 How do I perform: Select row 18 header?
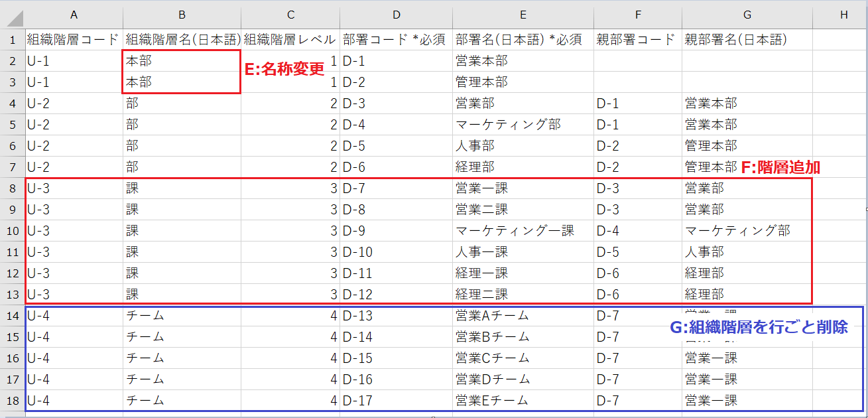click(x=13, y=401)
